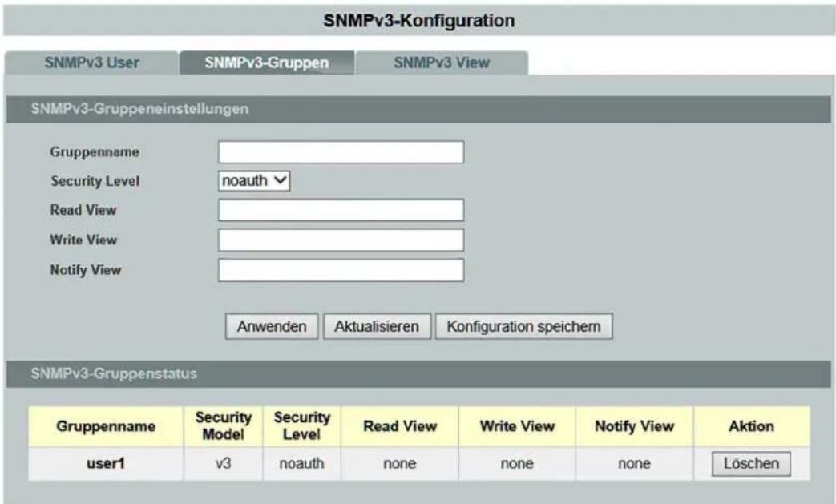Delete group user1 with Löschen button
The image size is (836, 504).
[751, 464]
